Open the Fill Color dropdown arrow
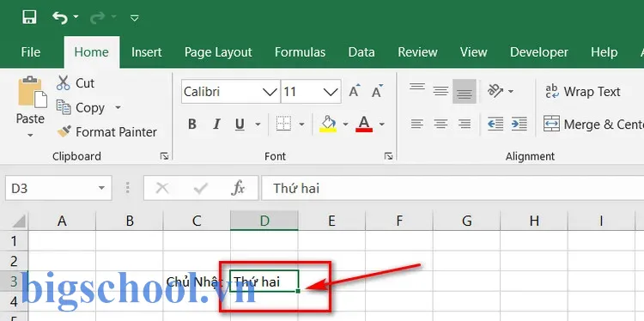644x321 pixels. [x=345, y=124]
